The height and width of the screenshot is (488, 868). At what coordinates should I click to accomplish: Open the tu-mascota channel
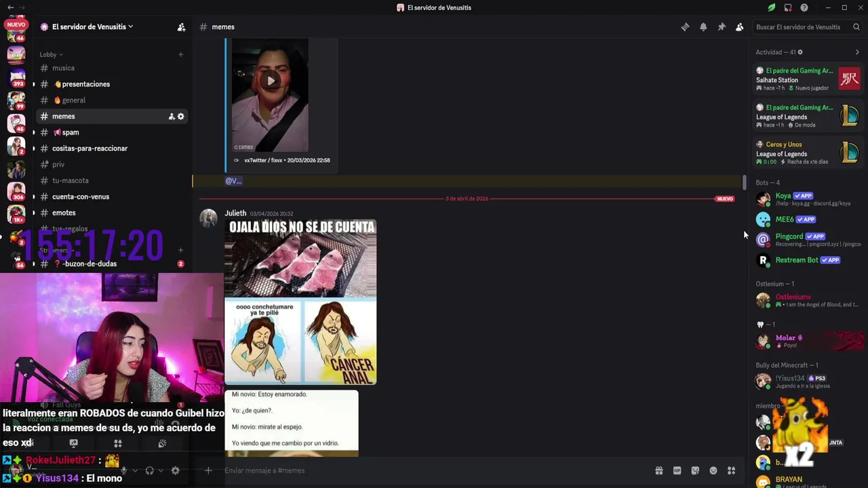(x=112, y=180)
